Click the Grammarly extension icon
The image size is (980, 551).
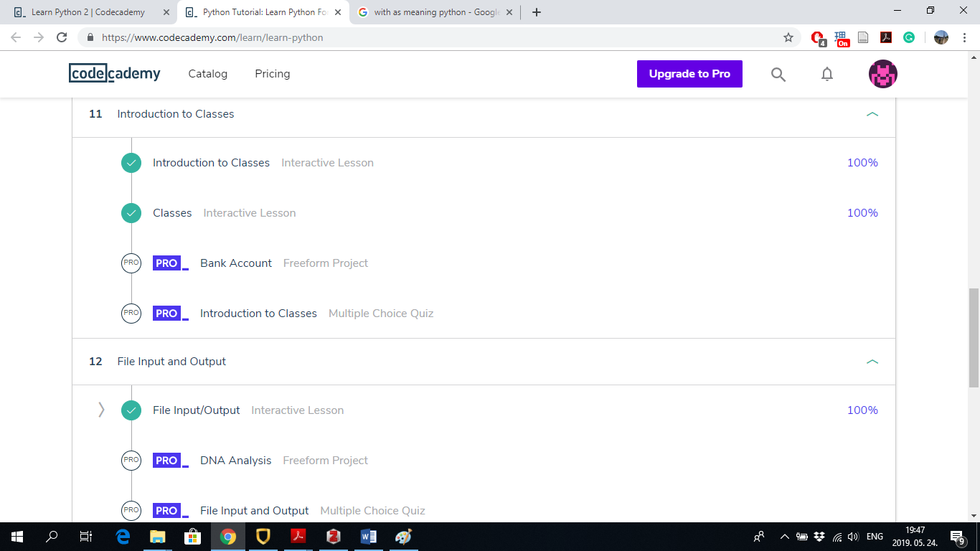coord(909,37)
